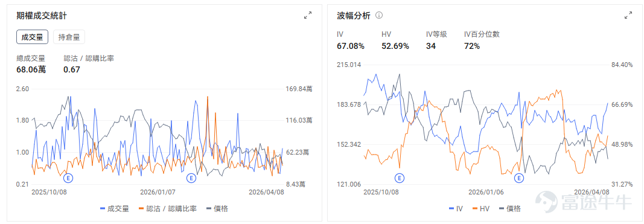644x224 pixels.
Task: Click the 121.006 price axis label
Action: [349, 184]
